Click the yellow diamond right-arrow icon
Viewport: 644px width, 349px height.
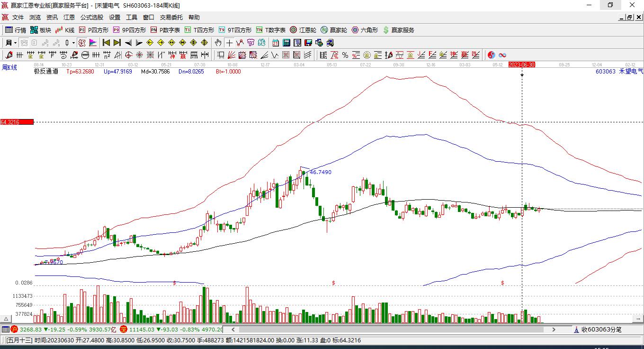pos(161,43)
